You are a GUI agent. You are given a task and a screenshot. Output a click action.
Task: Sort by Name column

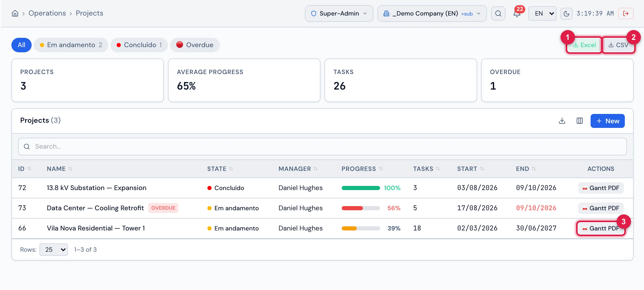[59, 169]
